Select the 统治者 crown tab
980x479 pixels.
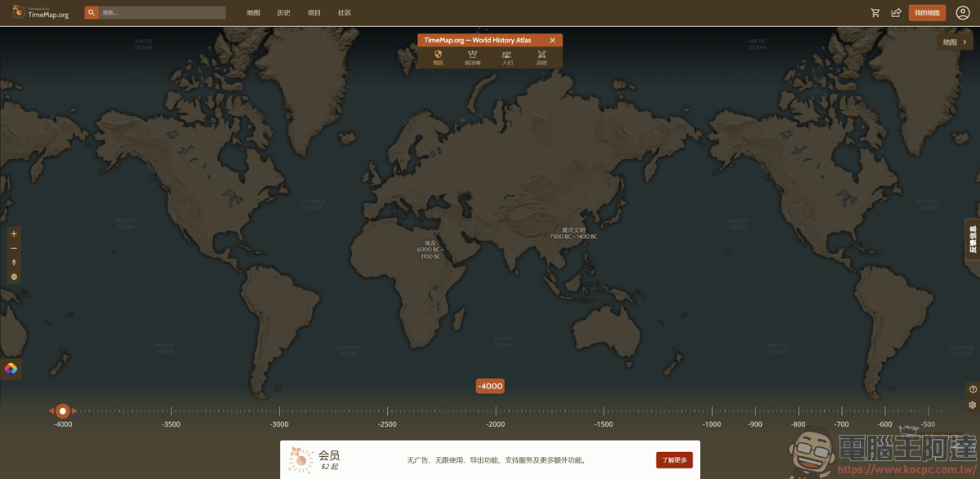coord(473,57)
